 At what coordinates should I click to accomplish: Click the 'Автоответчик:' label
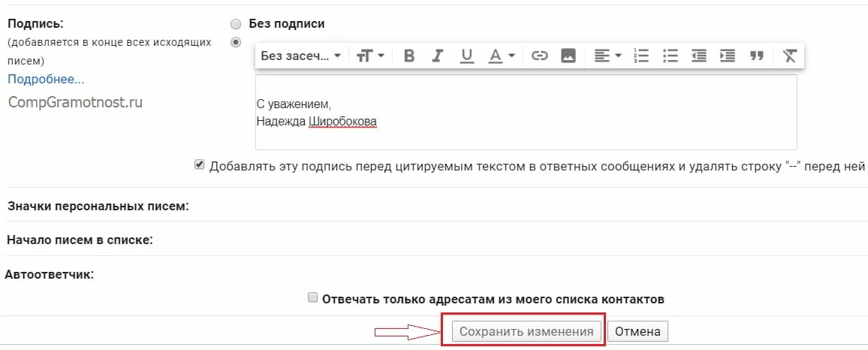pos(49,274)
